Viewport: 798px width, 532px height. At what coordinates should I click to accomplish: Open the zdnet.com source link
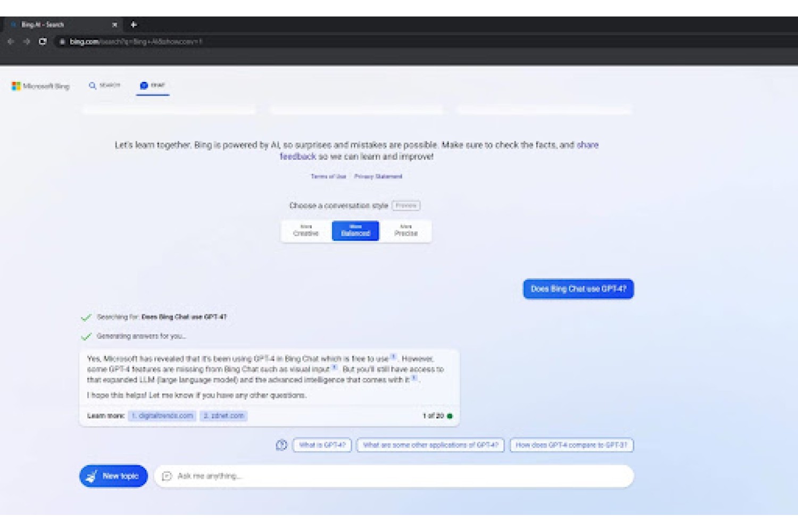pos(223,415)
